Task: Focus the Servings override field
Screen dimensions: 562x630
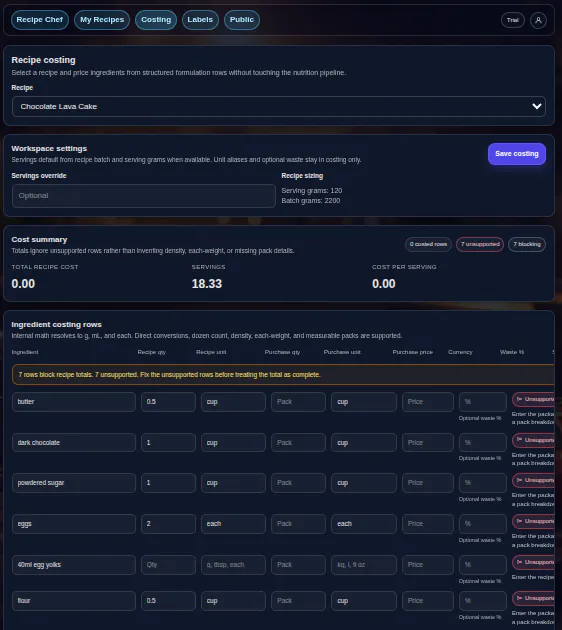Action: [x=144, y=196]
